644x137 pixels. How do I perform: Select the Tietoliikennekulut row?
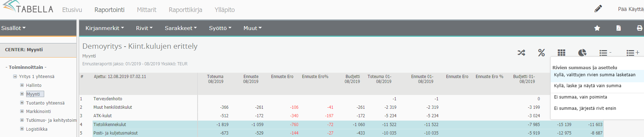pos(341,125)
